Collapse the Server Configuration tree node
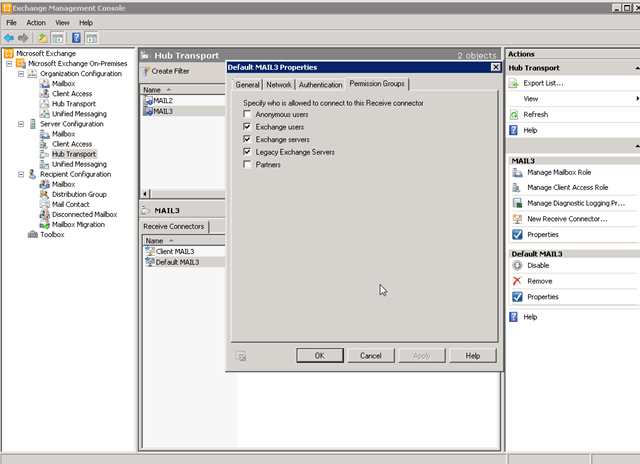The height and width of the screenshot is (464, 640). click(21, 124)
